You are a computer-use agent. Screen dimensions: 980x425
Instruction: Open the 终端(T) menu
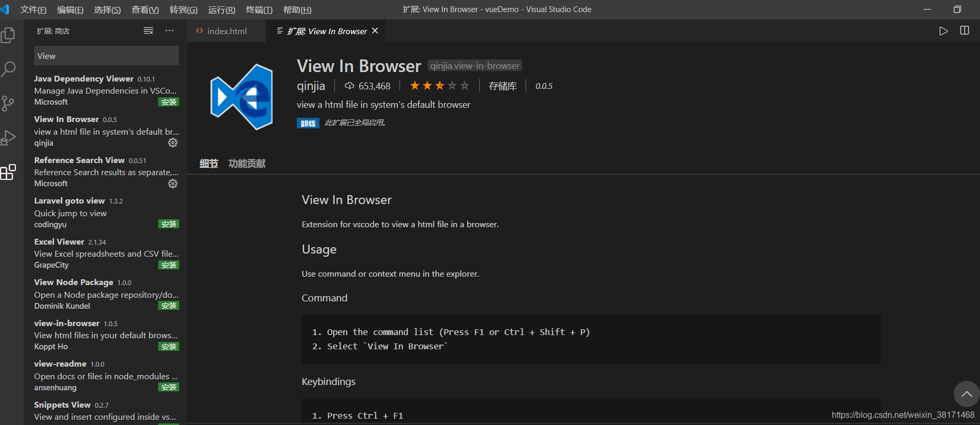259,9
